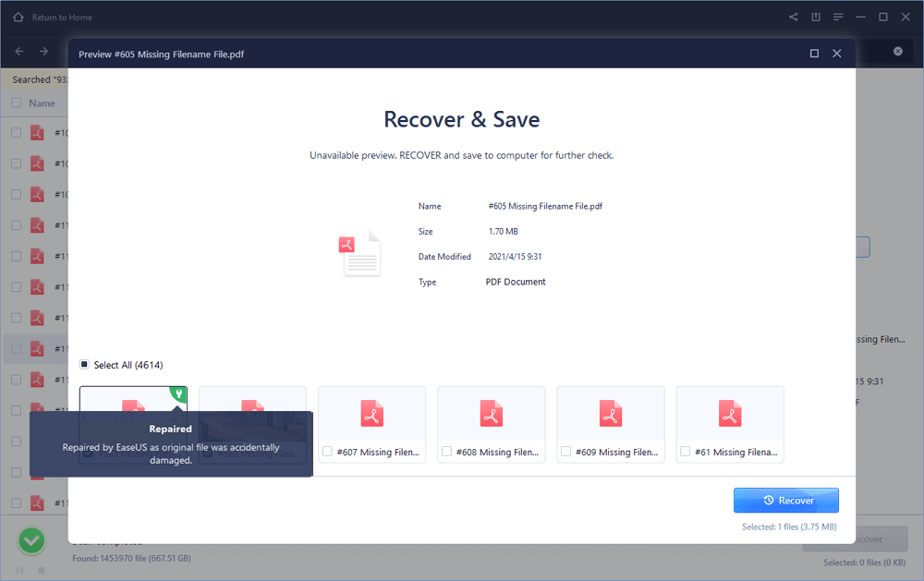Click the Recover button in preview dialog
Screen dimensions: 924x581
pyautogui.click(x=785, y=501)
